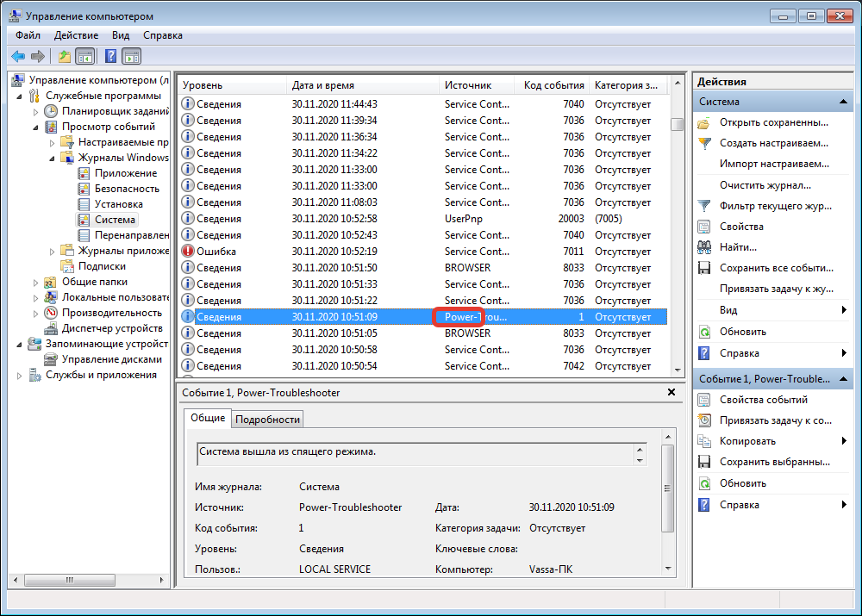This screenshot has width=862, height=616.
Task: Click Свойства событий action link
Action: coord(763,400)
